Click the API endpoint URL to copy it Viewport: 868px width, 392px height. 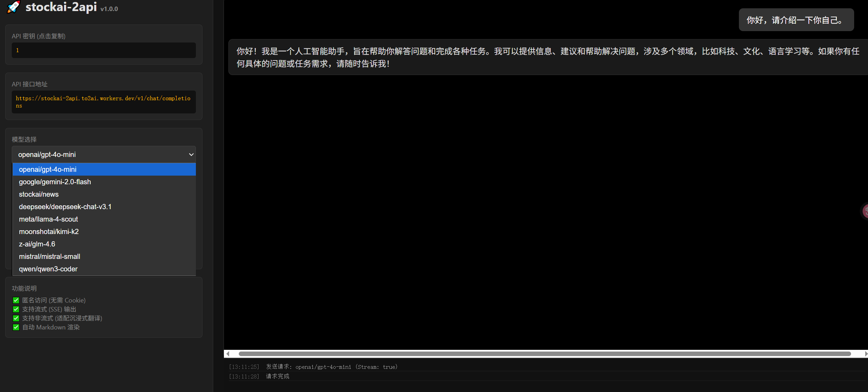(x=103, y=102)
